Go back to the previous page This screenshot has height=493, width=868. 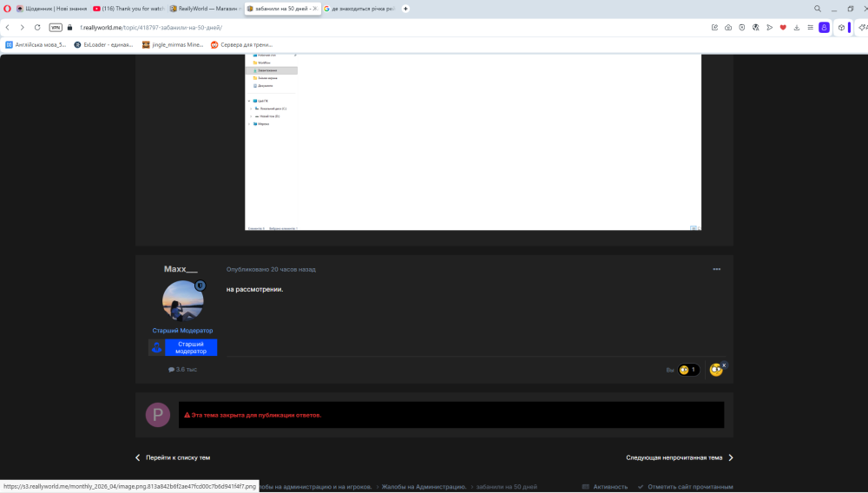(x=8, y=27)
